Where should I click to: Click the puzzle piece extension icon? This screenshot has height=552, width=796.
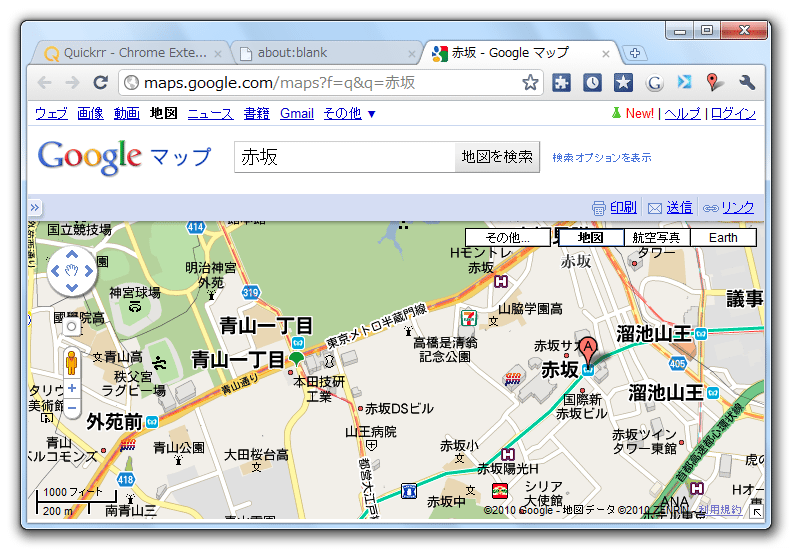(x=562, y=83)
